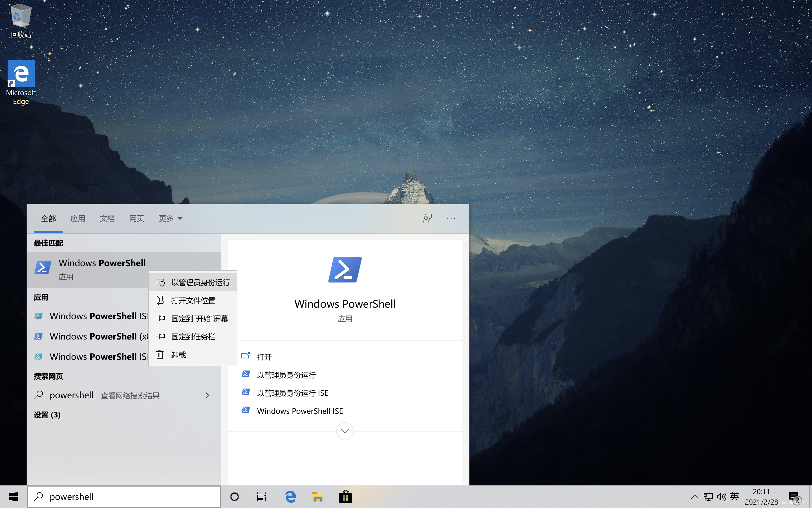This screenshot has width=812, height=508.
Task: Choose 以管理员身份运行 in context menu
Action: point(193,283)
